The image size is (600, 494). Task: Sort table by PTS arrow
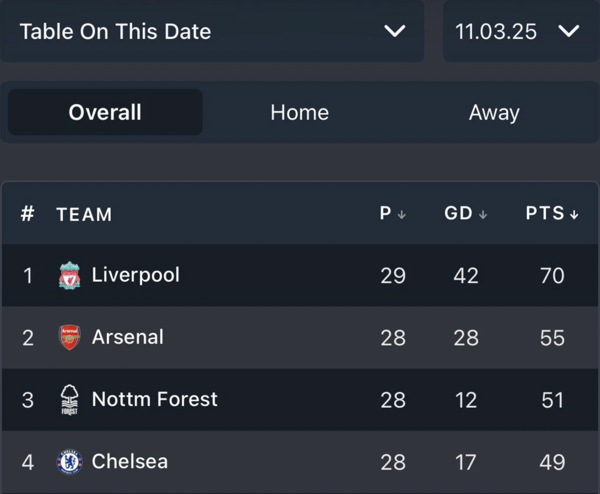click(x=574, y=215)
